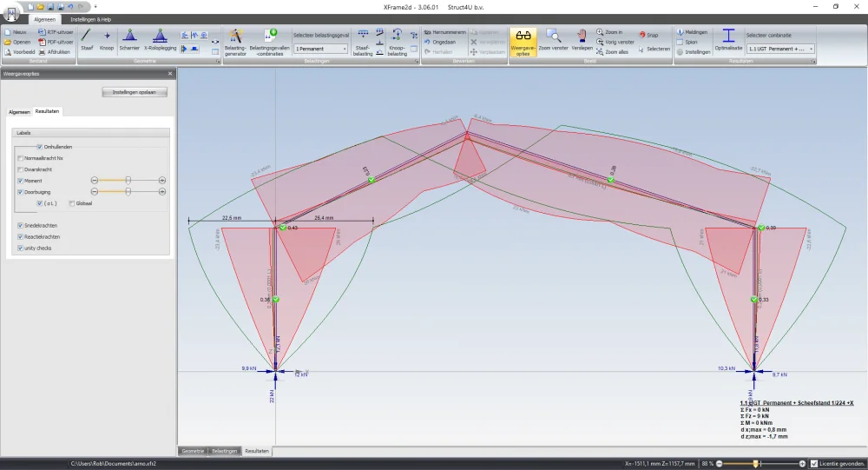Expand Resultaten group dialog launcher

tap(814, 62)
